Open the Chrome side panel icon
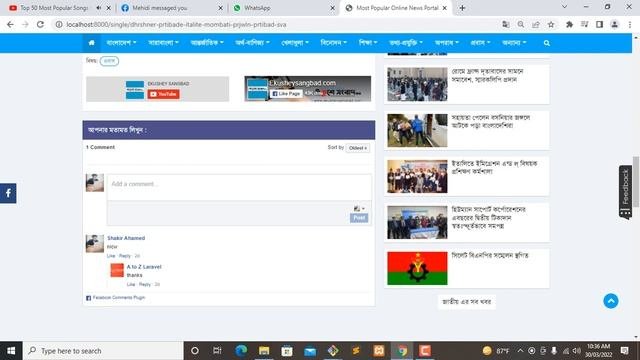This screenshot has width=640, height=360. (x=599, y=24)
